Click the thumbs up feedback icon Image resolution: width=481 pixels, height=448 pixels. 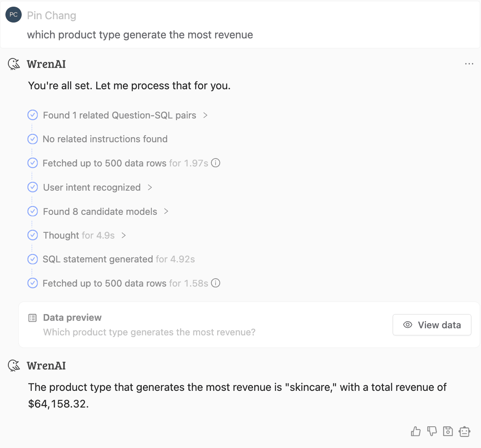416,431
